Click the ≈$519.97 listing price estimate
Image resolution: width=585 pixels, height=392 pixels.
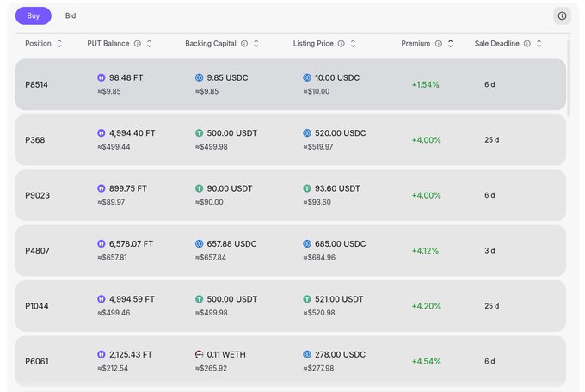[317, 147]
